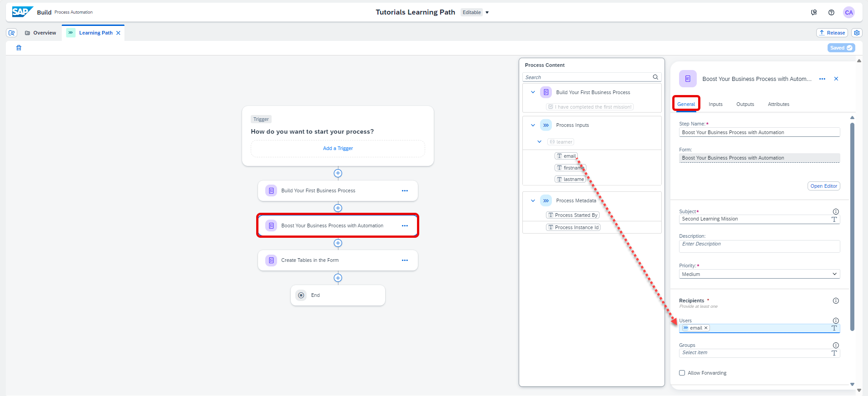Viewport: 868px width, 396px height.
Task: Select the Build Your First Business Process step
Action: 338,191
